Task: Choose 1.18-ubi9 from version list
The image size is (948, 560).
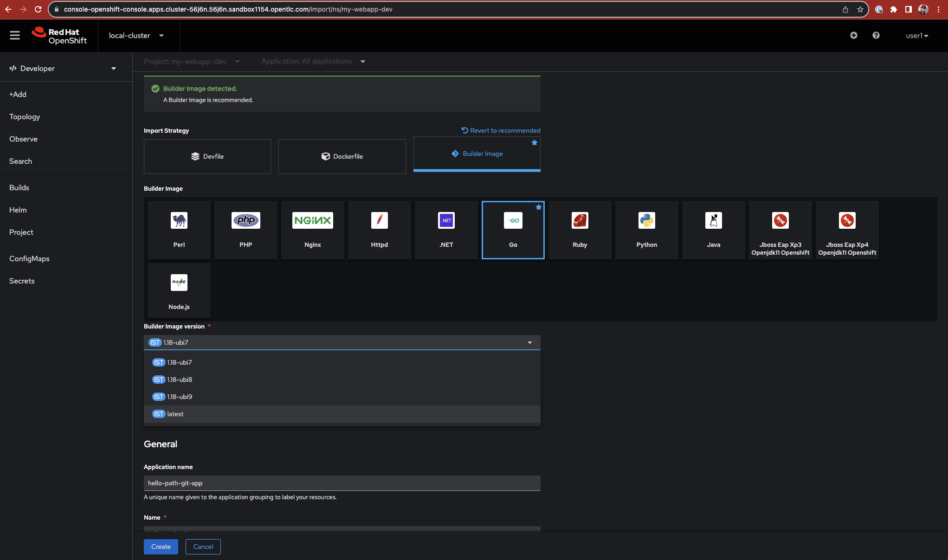Action: (180, 397)
